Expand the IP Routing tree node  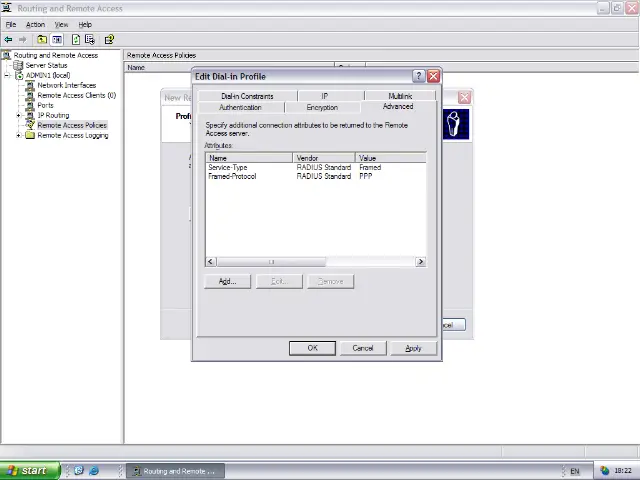pyautogui.click(x=18, y=116)
